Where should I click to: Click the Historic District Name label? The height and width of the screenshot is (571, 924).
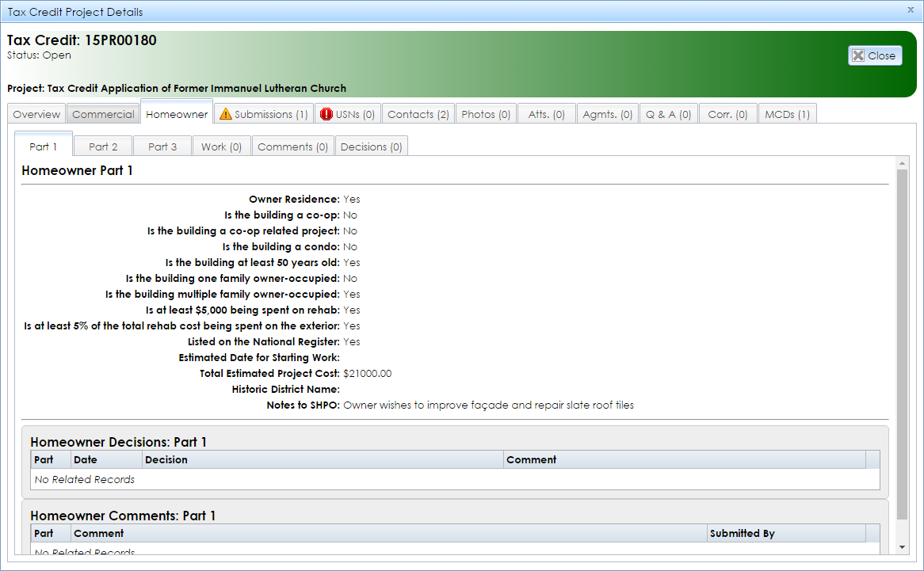(286, 389)
